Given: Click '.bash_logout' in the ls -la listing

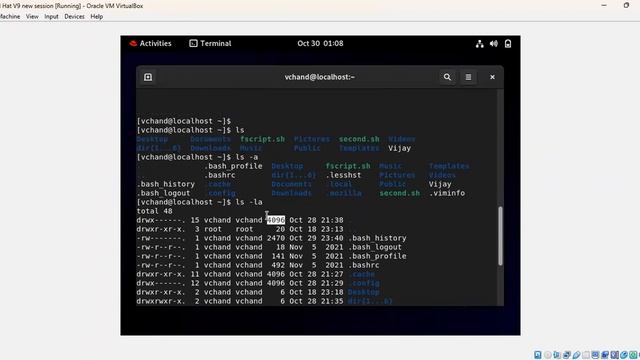Looking at the screenshot, I should pyautogui.click(x=375, y=247).
